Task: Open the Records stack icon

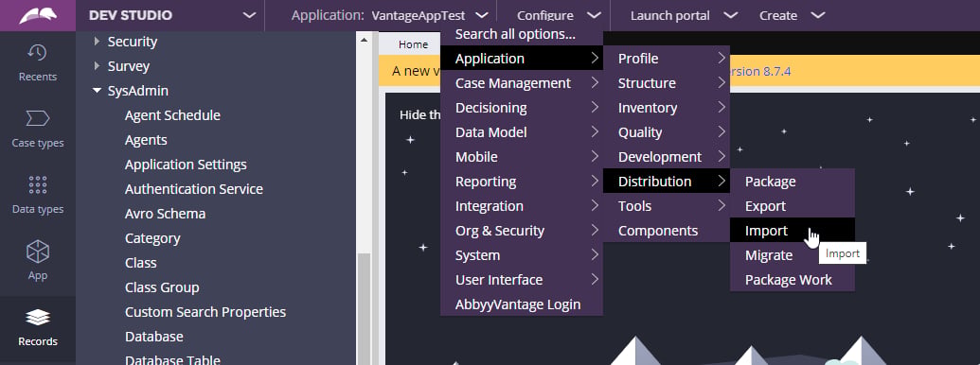Action: point(38,318)
